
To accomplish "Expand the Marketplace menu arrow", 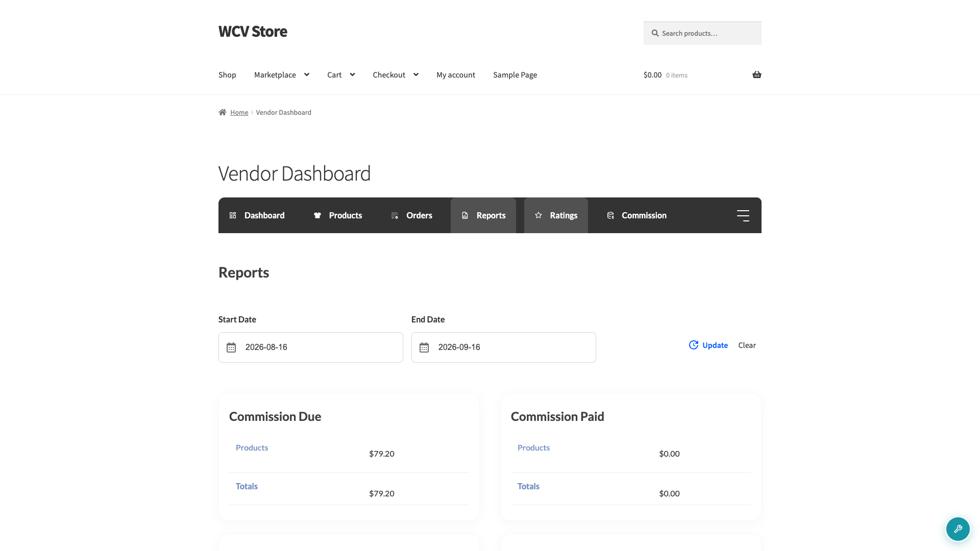I will coord(307,74).
